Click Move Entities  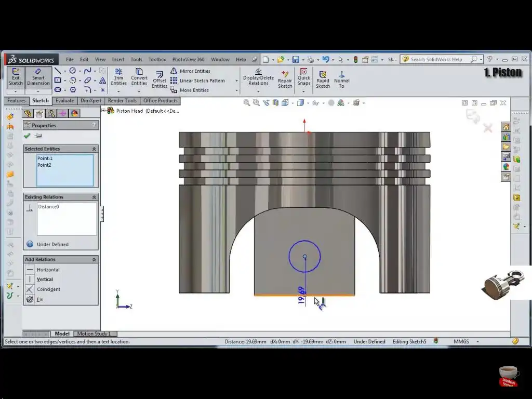[x=190, y=90]
